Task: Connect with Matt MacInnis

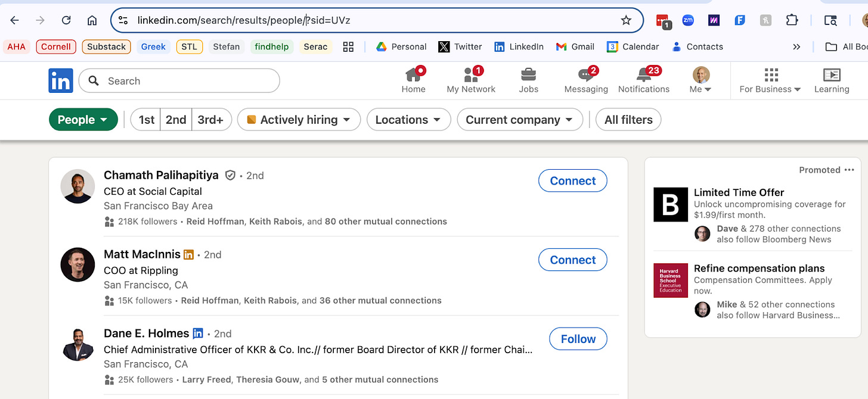Action: [x=572, y=260]
